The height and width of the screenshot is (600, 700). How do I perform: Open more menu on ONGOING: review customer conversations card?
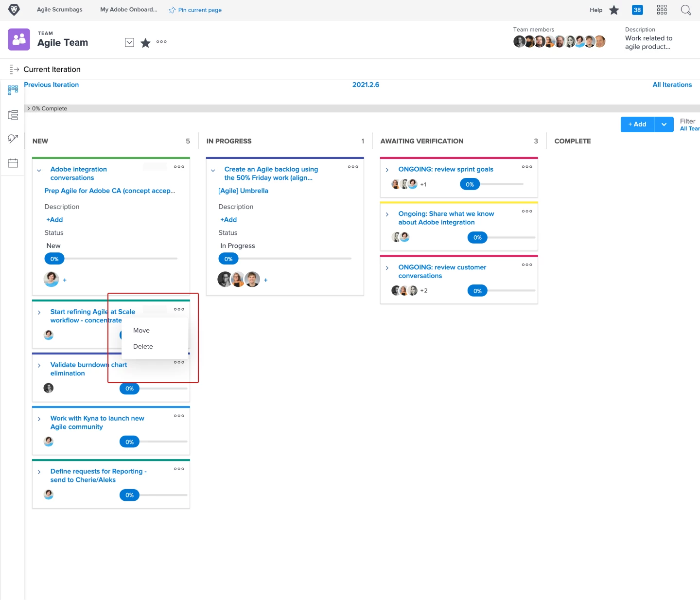click(x=527, y=265)
